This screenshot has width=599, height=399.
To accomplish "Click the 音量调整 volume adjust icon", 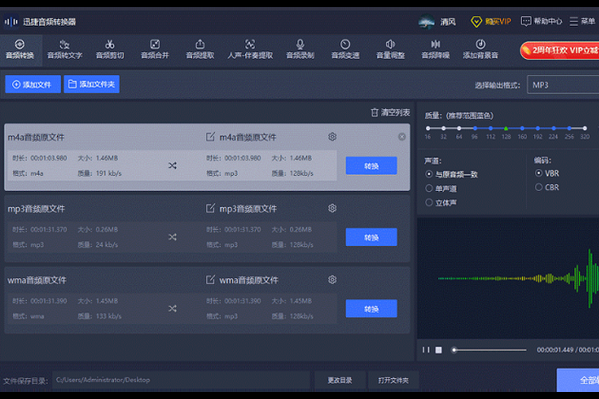I will coord(390,44).
